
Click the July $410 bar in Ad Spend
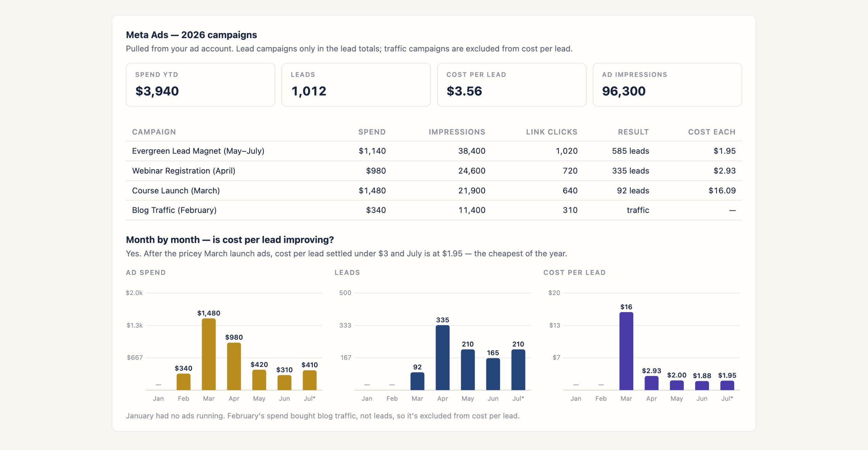[x=310, y=380]
